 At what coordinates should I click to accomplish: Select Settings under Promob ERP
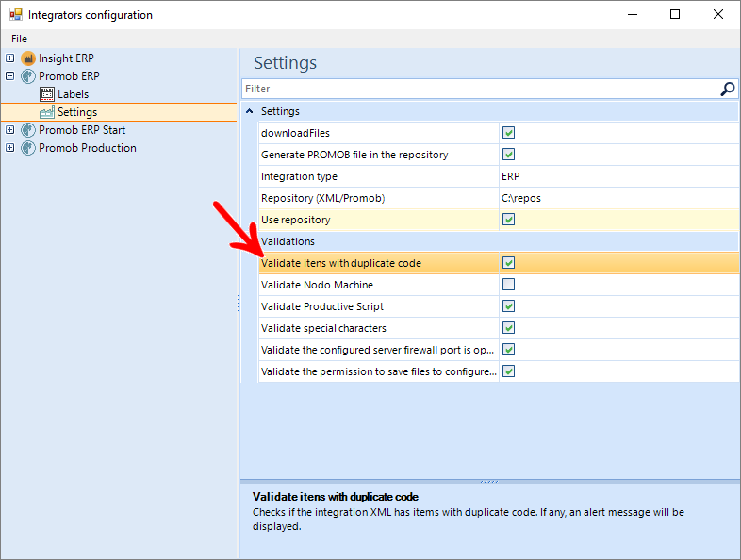click(x=77, y=112)
